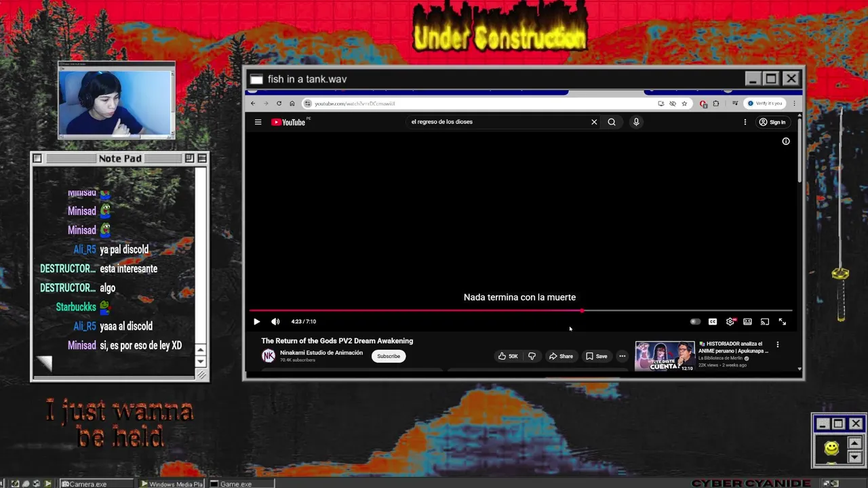Go to YouTube home via logo
The height and width of the screenshot is (488, 868).
pyautogui.click(x=288, y=122)
